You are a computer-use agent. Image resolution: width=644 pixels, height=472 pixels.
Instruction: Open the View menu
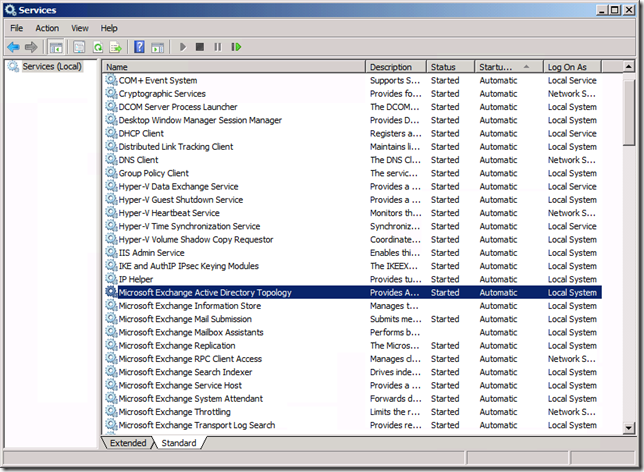[80, 28]
